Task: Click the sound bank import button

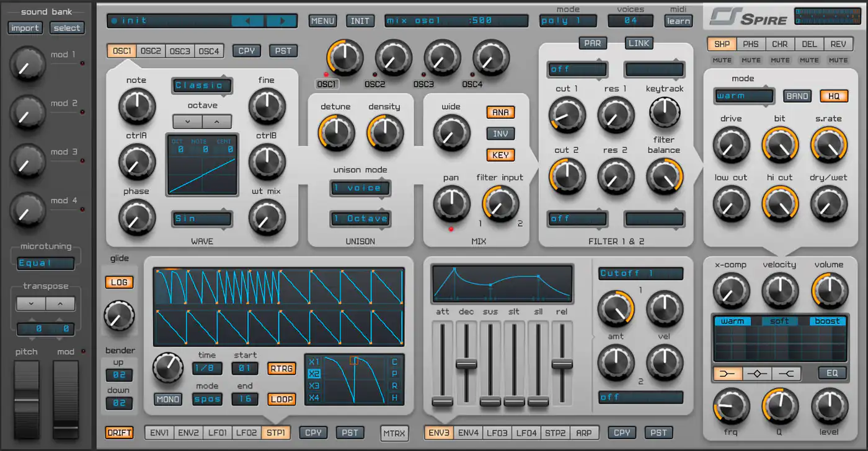Action: pos(25,28)
